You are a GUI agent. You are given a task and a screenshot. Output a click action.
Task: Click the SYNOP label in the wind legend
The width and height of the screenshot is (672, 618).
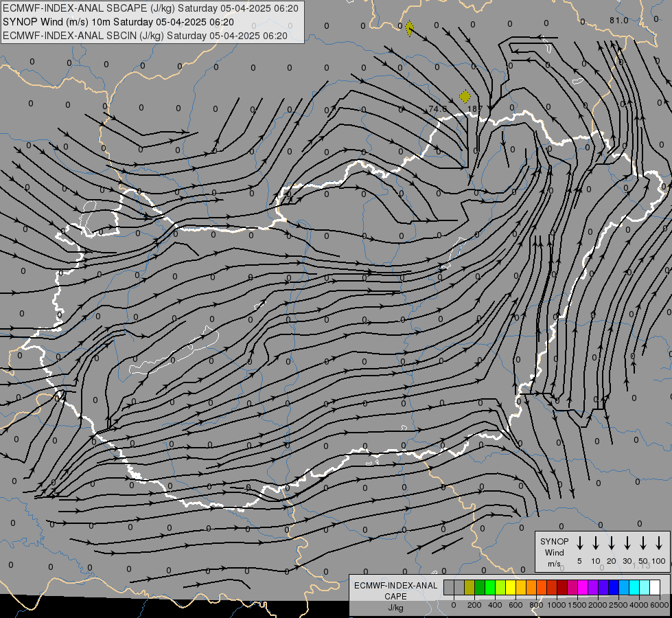click(x=554, y=541)
